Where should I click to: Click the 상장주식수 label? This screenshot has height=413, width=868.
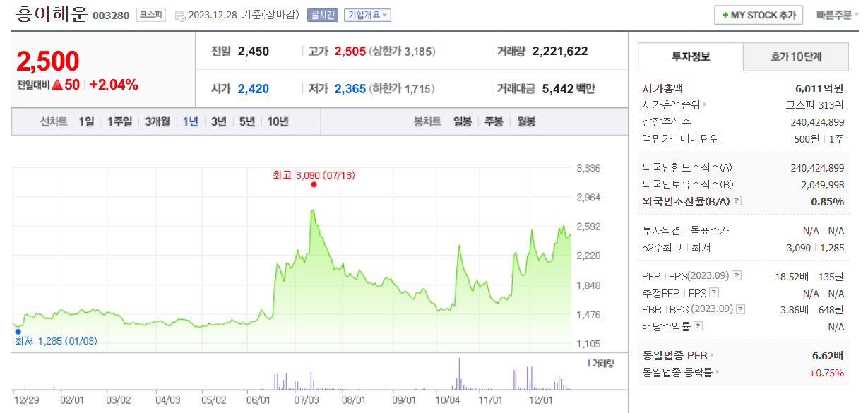(x=667, y=122)
